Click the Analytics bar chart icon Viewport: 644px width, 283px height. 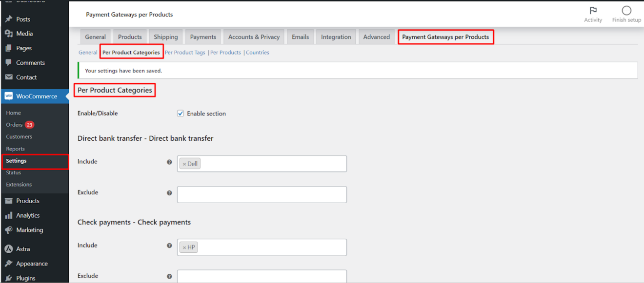click(x=8, y=215)
